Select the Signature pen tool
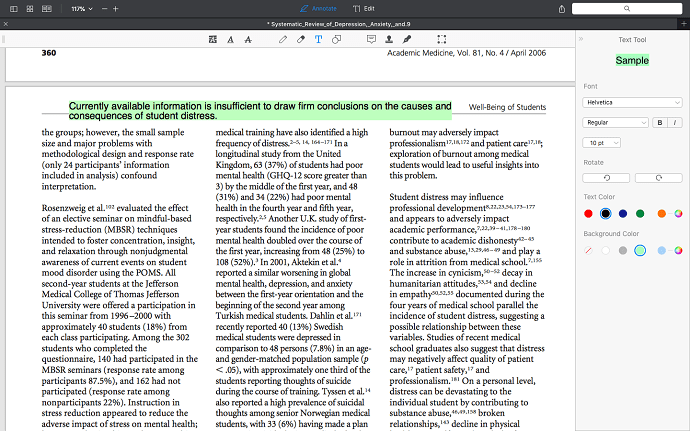This screenshot has height=431, width=690. [x=407, y=40]
